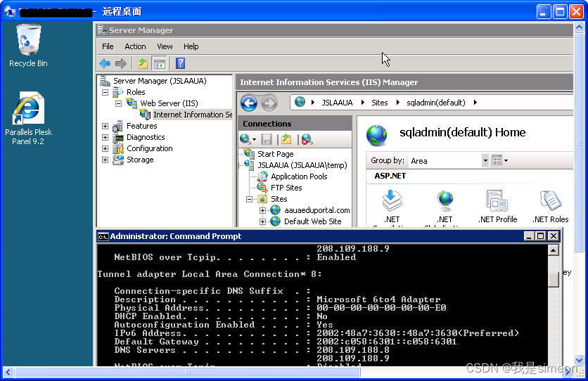Image resolution: width=588 pixels, height=381 pixels.
Task: Open the Recycle Bin desktop icon
Action: coord(28,45)
